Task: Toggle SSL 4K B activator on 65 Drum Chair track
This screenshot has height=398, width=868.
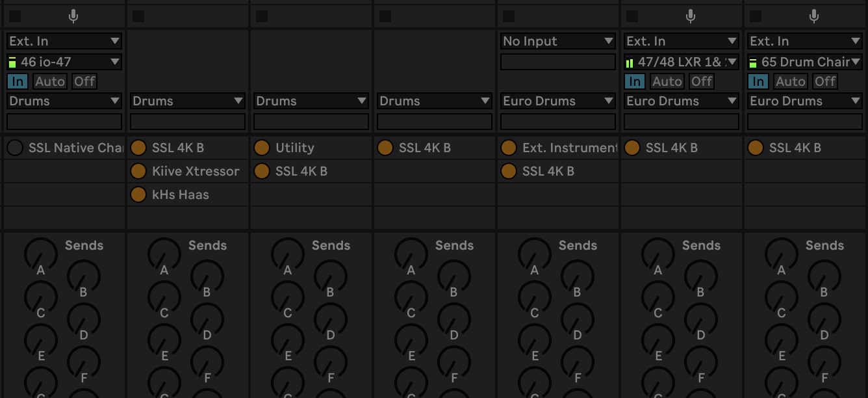Action: (756, 148)
